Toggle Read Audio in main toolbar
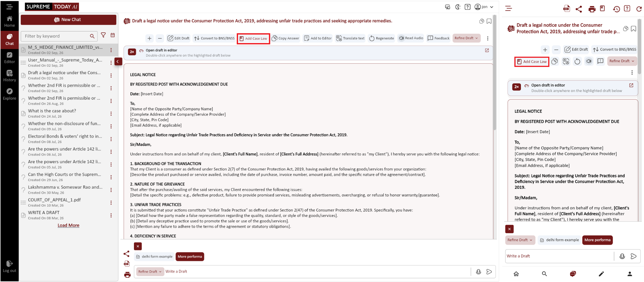Image resolution: width=644 pixels, height=282 pixels. click(411, 38)
